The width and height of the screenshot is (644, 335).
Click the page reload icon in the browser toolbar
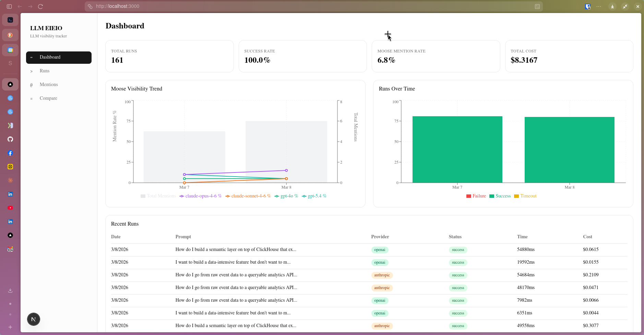40,6
